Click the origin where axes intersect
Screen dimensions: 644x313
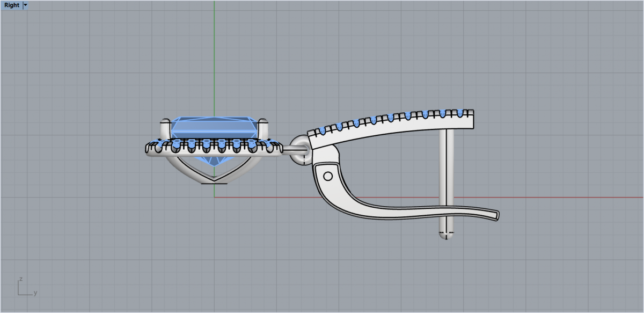click(x=214, y=197)
